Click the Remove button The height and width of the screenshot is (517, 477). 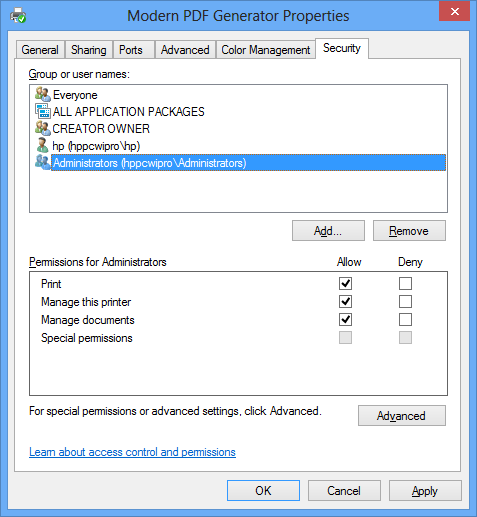(409, 230)
